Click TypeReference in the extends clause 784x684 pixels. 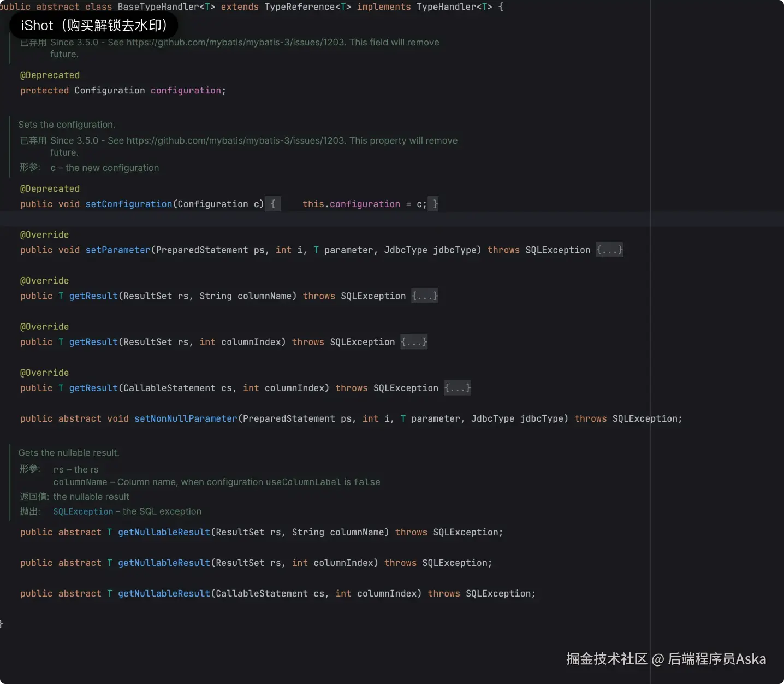point(300,7)
